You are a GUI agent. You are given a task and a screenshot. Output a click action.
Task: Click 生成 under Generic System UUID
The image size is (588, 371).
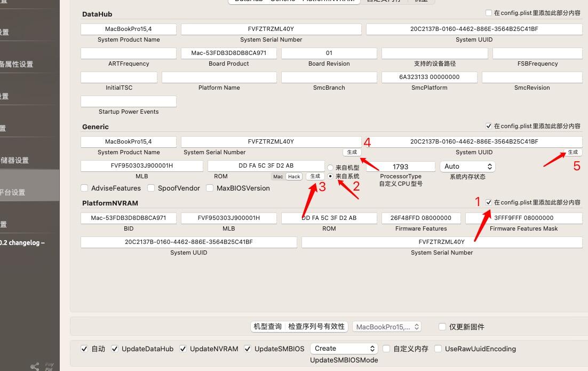pyautogui.click(x=573, y=152)
